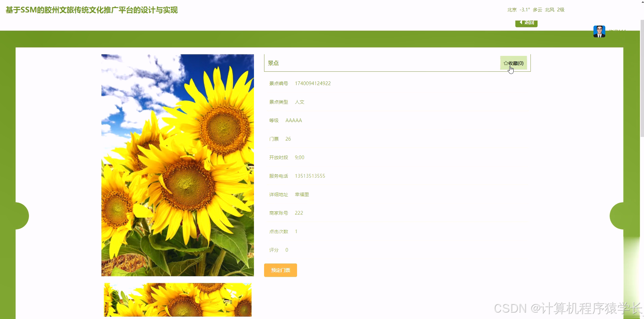Viewport: 644px width, 319px height.
Task: Click the user avatar photo in the header
Action: point(599,31)
